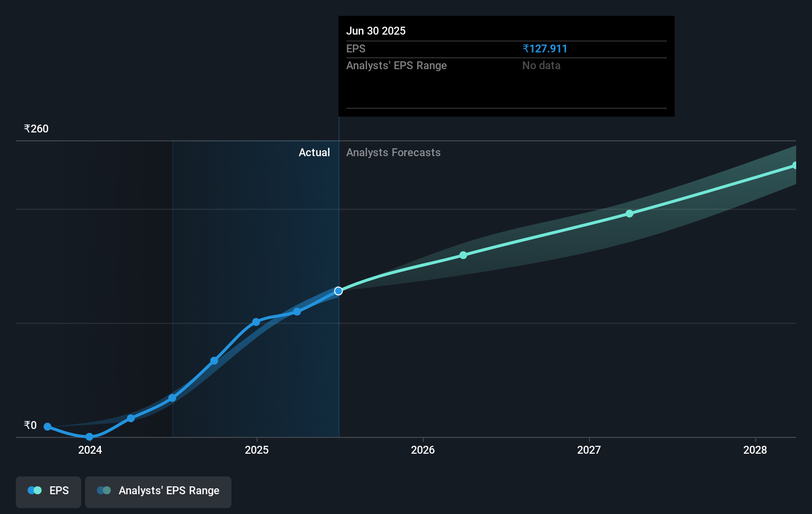The image size is (812, 514).
Task: Toggle the EPS series visibility
Action: click(x=48, y=490)
